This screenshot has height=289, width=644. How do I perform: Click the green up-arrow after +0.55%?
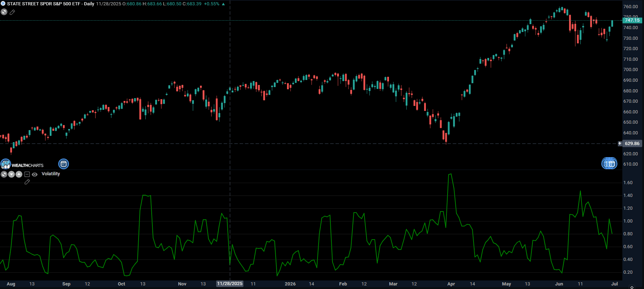tap(223, 4)
